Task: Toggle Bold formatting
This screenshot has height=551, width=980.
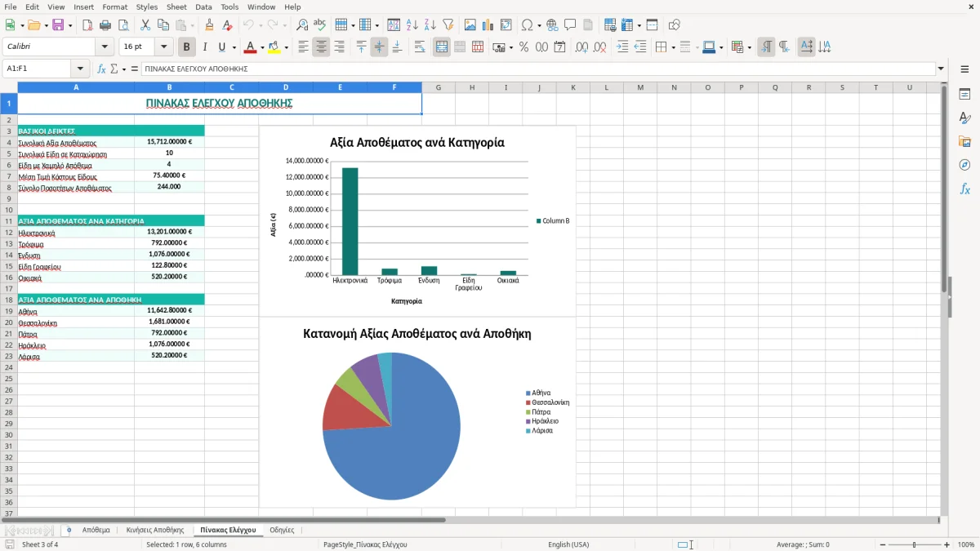Action: [186, 47]
